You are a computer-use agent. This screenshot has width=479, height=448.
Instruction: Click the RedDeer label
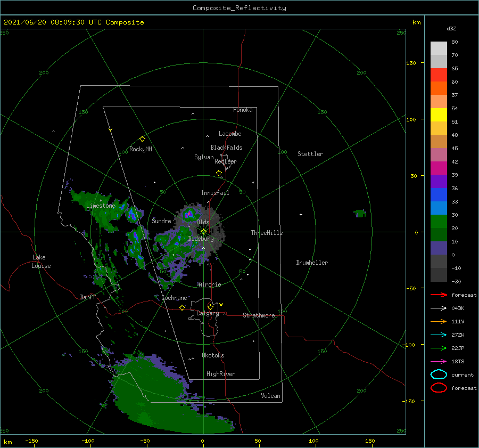226,161
